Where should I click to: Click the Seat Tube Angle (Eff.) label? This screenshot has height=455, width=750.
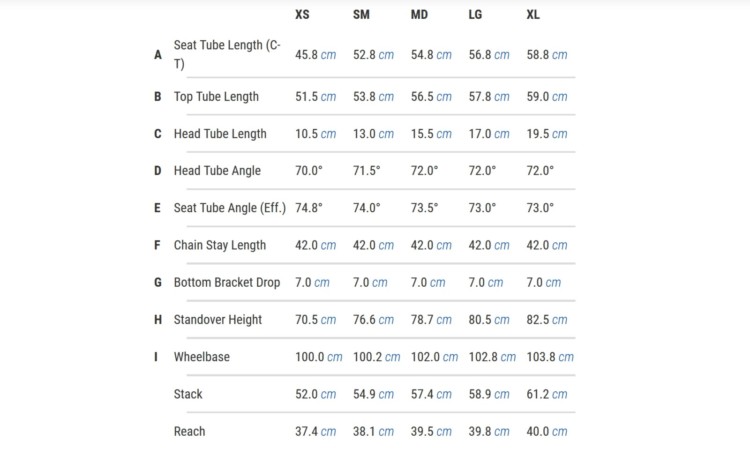(230, 208)
